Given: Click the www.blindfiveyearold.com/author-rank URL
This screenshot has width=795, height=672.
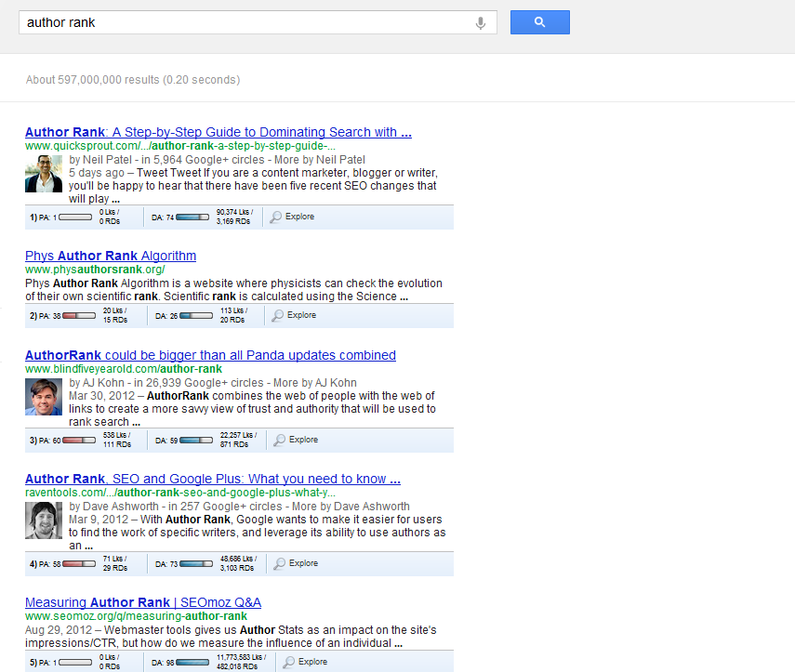Looking at the screenshot, I should [124, 369].
